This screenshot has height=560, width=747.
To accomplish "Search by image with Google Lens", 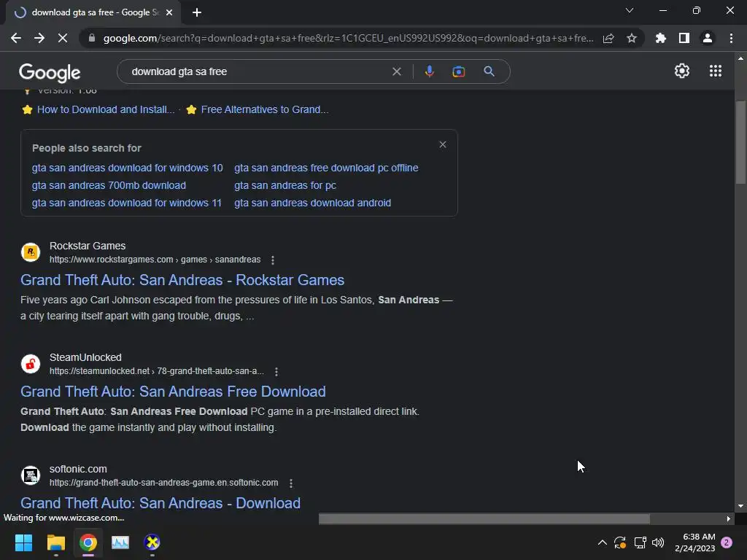I will 458,71.
